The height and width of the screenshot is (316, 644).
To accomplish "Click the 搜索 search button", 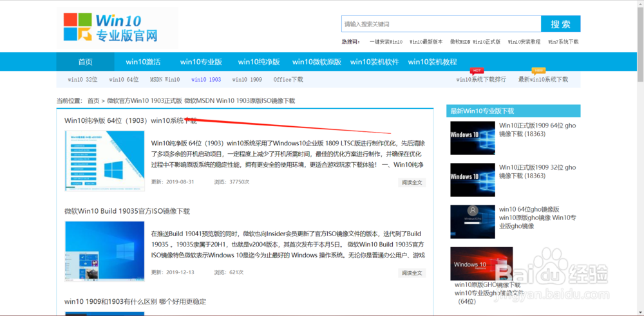I will 561,24.
